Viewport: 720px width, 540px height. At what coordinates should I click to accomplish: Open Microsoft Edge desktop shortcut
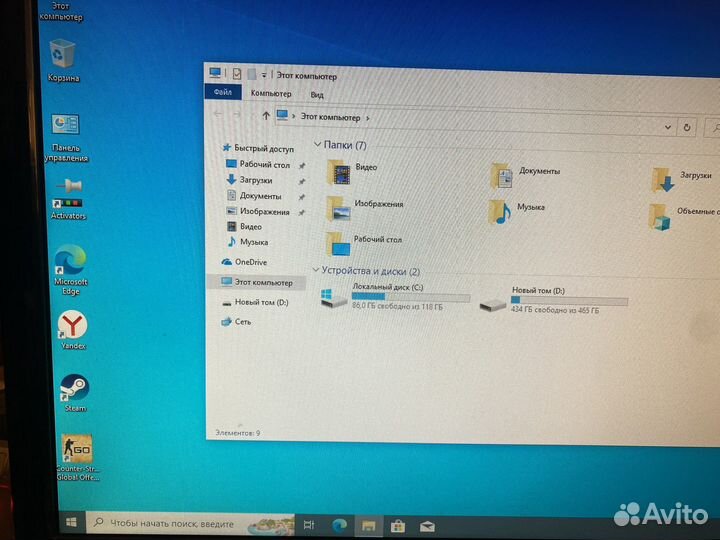70,260
